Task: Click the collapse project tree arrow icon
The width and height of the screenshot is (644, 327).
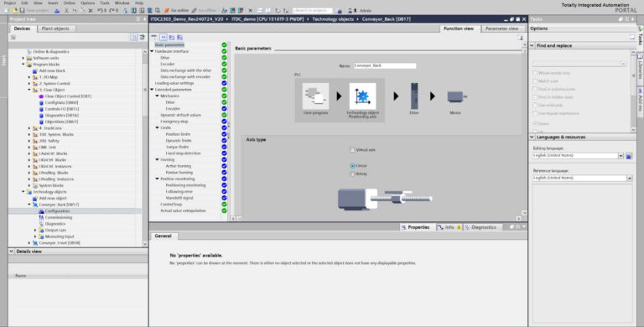Action: click(144, 19)
